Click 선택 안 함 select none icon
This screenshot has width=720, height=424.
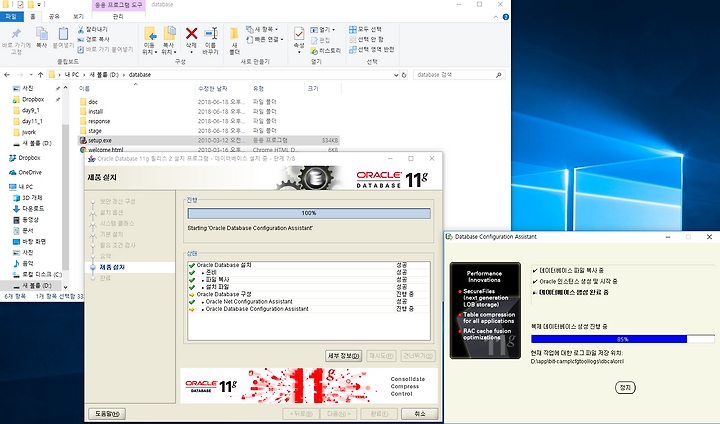pos(353,40)
